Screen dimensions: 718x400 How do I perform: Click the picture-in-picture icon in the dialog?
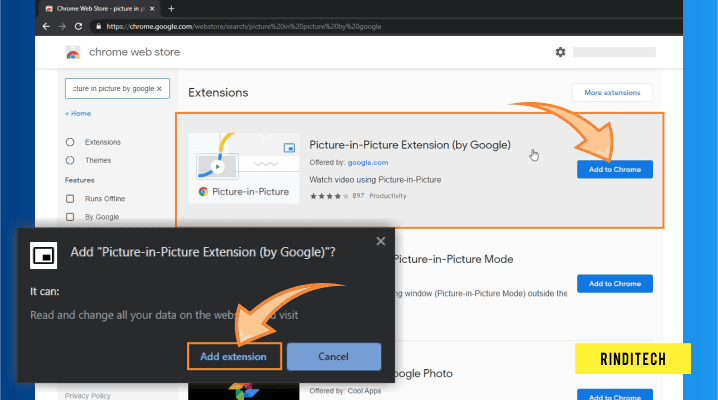[44, 255]
